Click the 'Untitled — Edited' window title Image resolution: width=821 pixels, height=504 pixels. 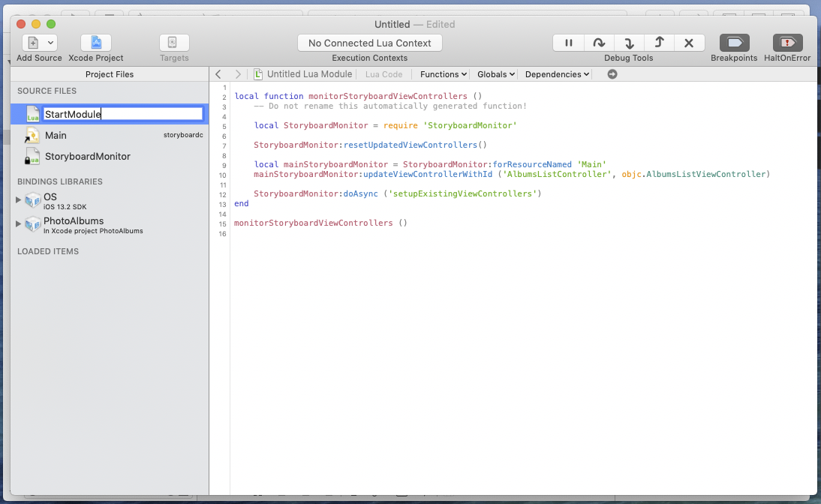pyautogui.click(x=415, y=24)
